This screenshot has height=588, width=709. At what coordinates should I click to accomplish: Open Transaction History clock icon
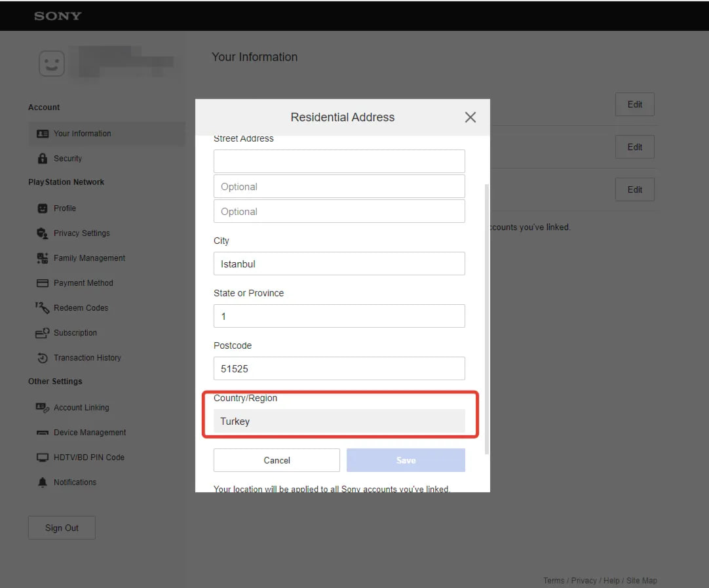click(43, 358)
